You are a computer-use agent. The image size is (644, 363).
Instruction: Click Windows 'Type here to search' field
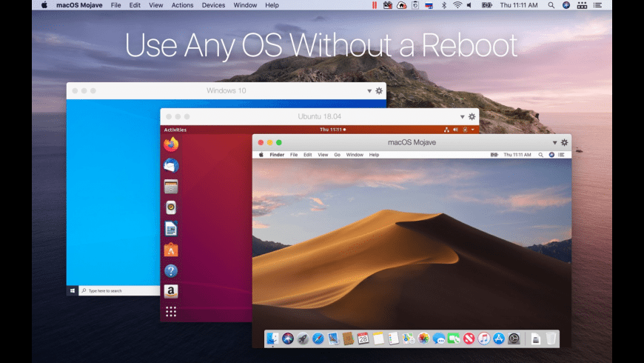point(119,290)
